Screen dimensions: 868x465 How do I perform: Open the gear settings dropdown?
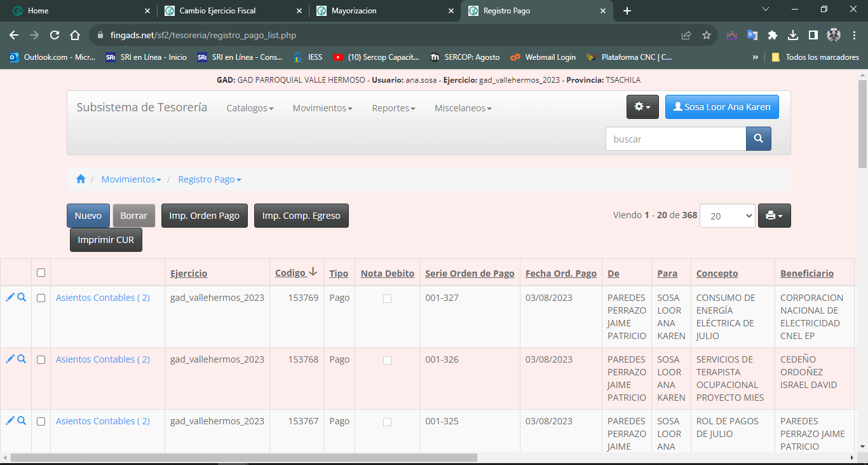coord(642,108)
